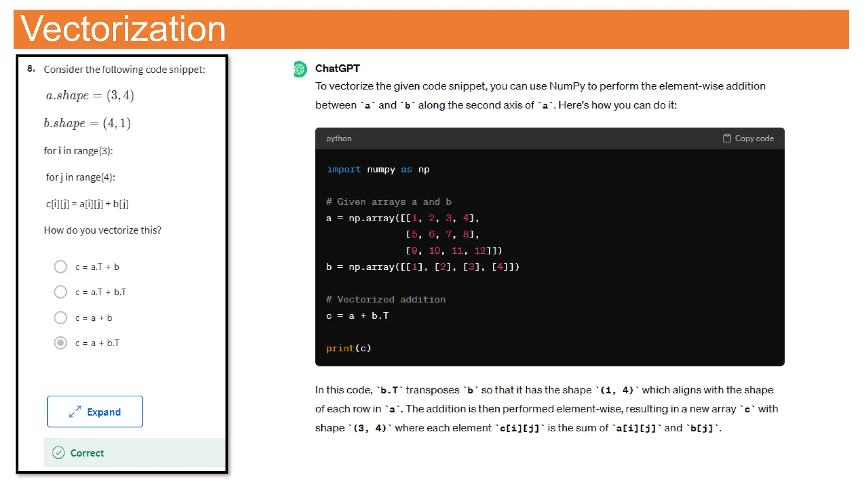The width and height of the screenshot is (868, 488).
Task: Click 'Consider the following code snippet:' text
Action: [x=125, y=69]
